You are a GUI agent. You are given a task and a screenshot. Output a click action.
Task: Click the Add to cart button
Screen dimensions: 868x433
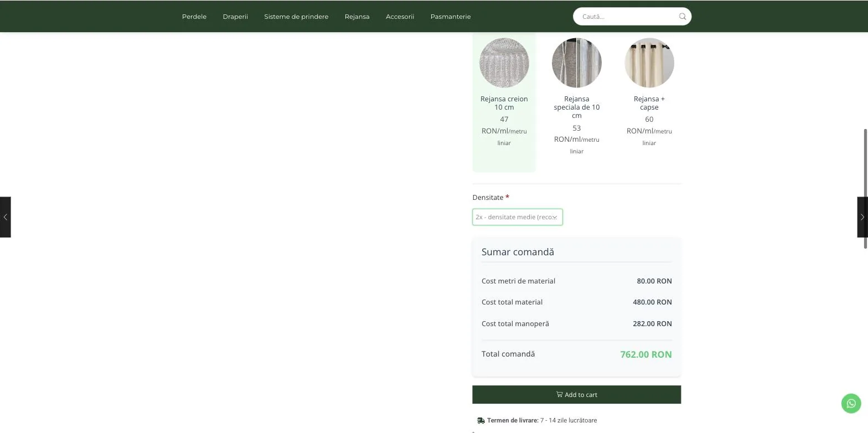576,395
